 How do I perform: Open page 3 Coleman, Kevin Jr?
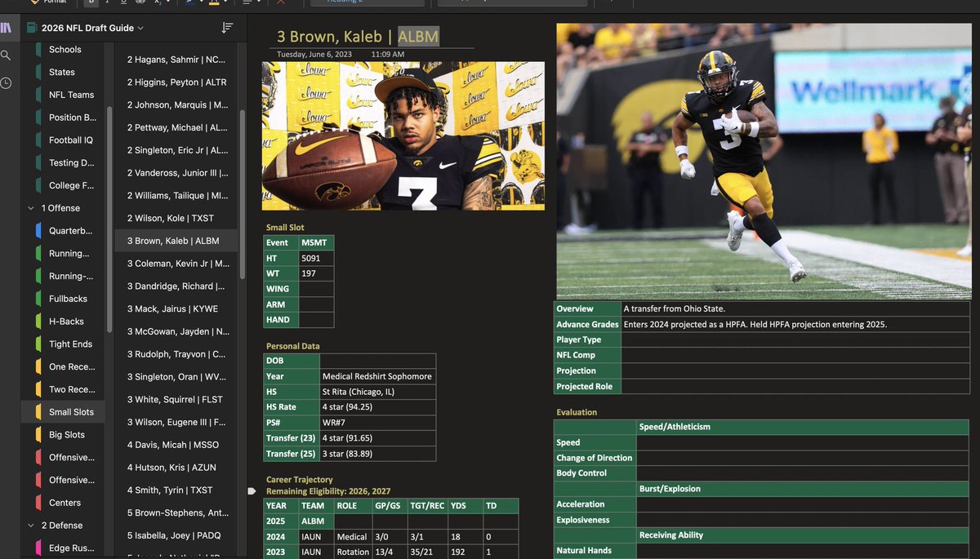(176, 264)
